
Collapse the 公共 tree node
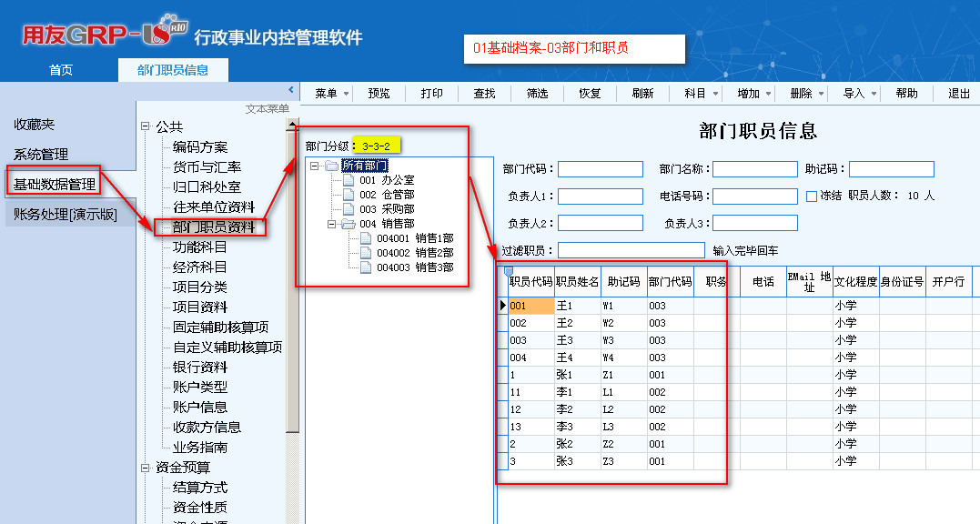click(145, 126)
